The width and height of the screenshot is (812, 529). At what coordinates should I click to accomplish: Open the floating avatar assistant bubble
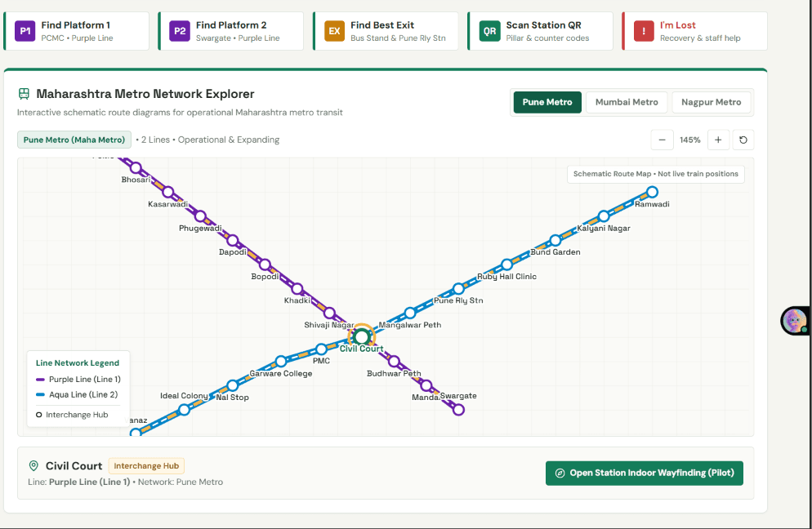[795, 320]
